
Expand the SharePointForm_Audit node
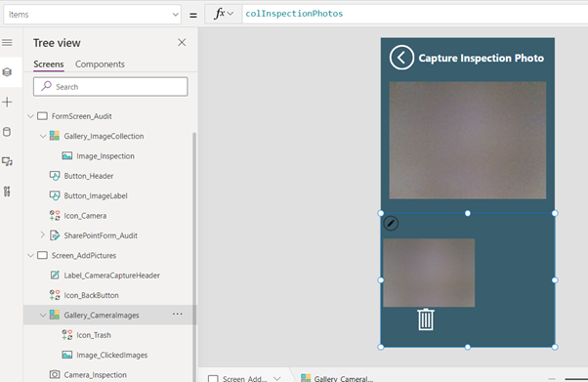tap(43, 235)
